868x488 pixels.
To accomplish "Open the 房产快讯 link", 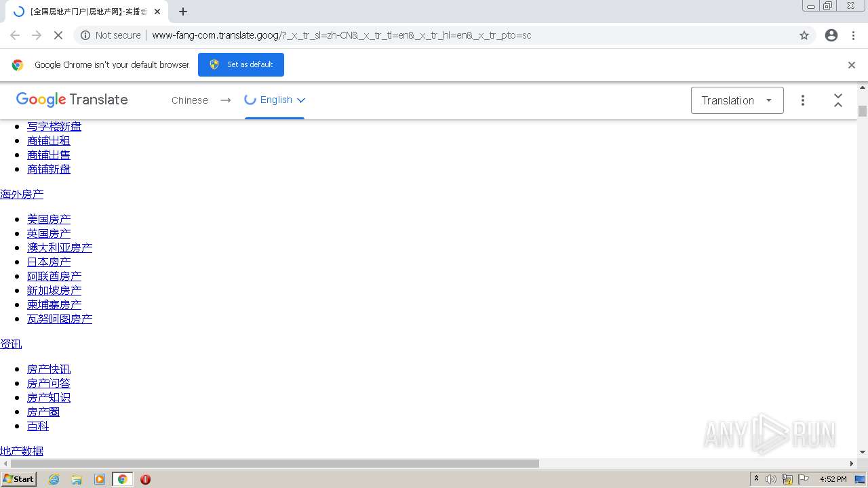I will (49, 369).
